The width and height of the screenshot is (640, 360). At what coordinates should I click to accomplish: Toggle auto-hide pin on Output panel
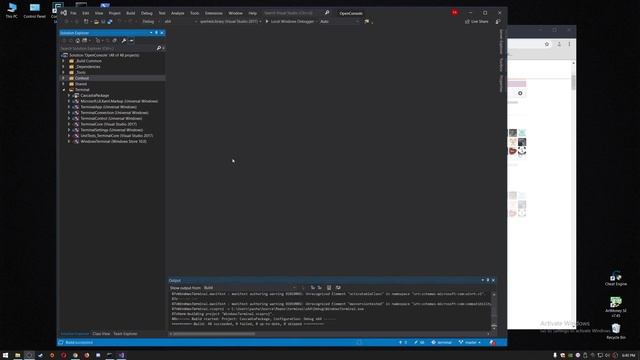(488, 280)
